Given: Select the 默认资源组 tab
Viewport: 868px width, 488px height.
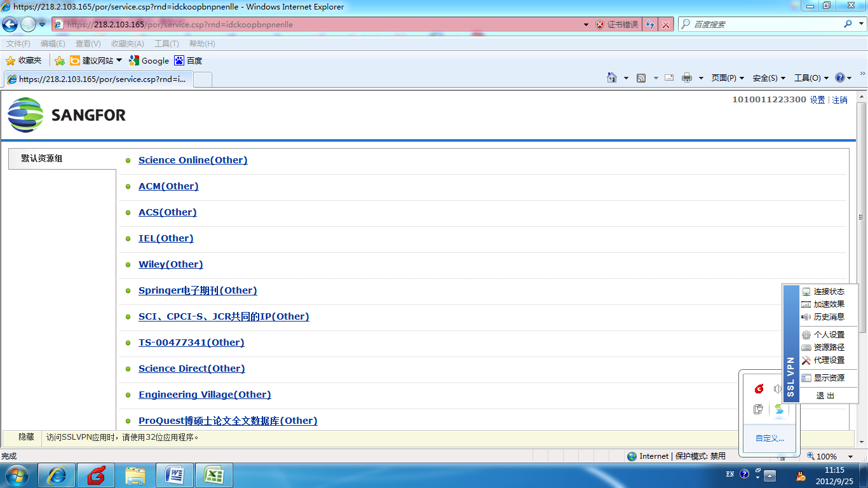Looking at the screenshot, I should 62,159.
